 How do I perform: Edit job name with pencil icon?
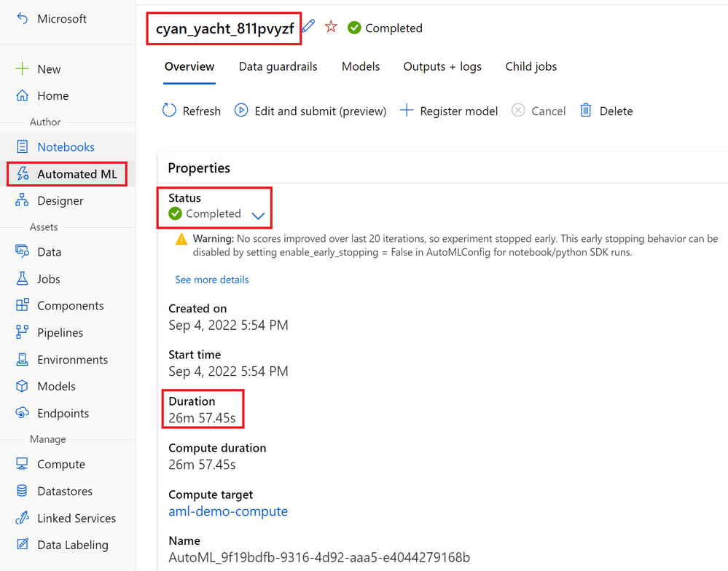pyautogui.click(x=308, y=26)
